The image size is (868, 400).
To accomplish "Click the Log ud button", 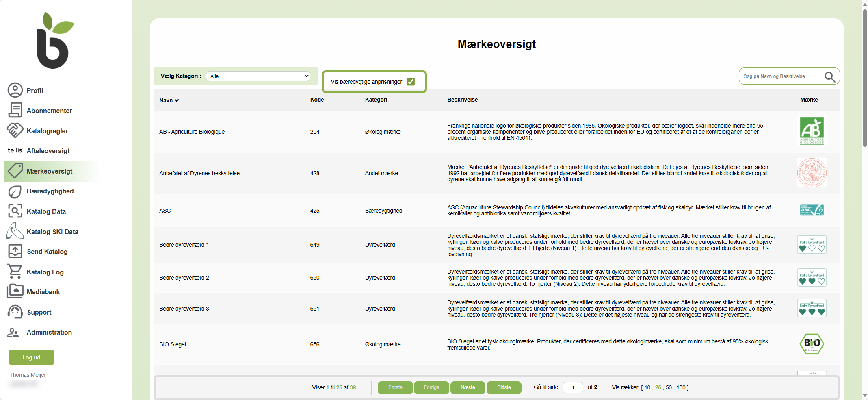I will pyautogui.click(x=31, y=357).
